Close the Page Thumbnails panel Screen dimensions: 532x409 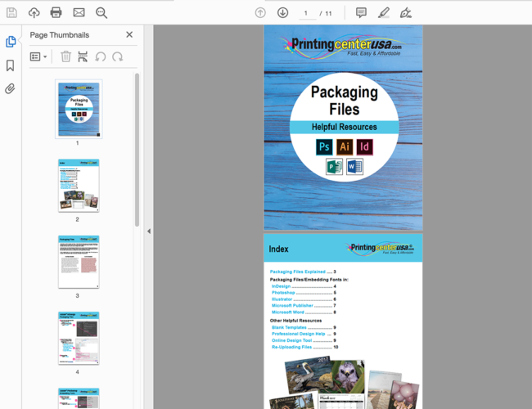[129, 35]
